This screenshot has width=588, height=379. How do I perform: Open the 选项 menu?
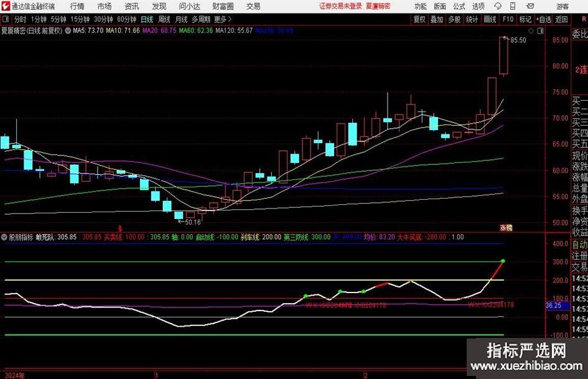478,6
